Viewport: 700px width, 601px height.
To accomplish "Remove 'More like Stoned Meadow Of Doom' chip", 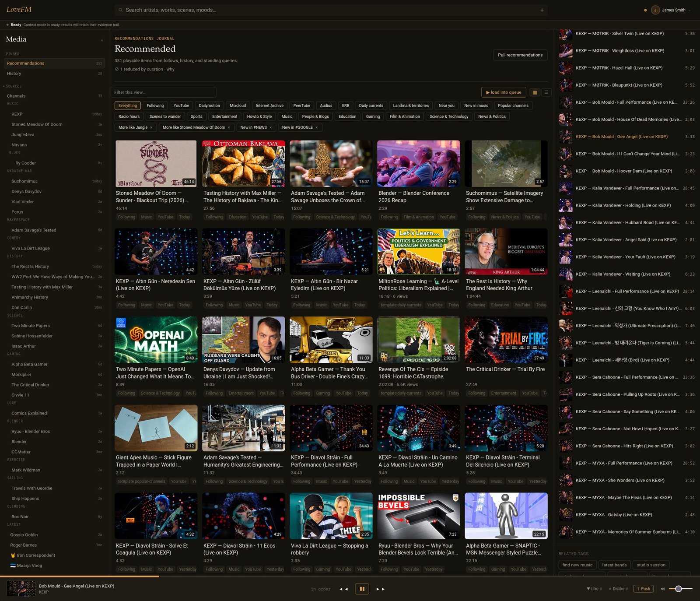I will 228,127.
